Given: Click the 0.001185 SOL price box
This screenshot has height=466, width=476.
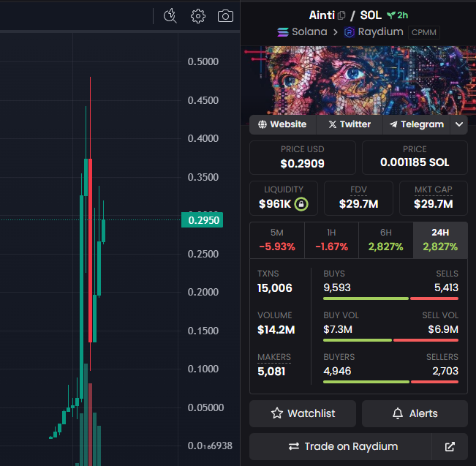Looking at the screenshot, I should pyautogui.click(x=415, y=158).
